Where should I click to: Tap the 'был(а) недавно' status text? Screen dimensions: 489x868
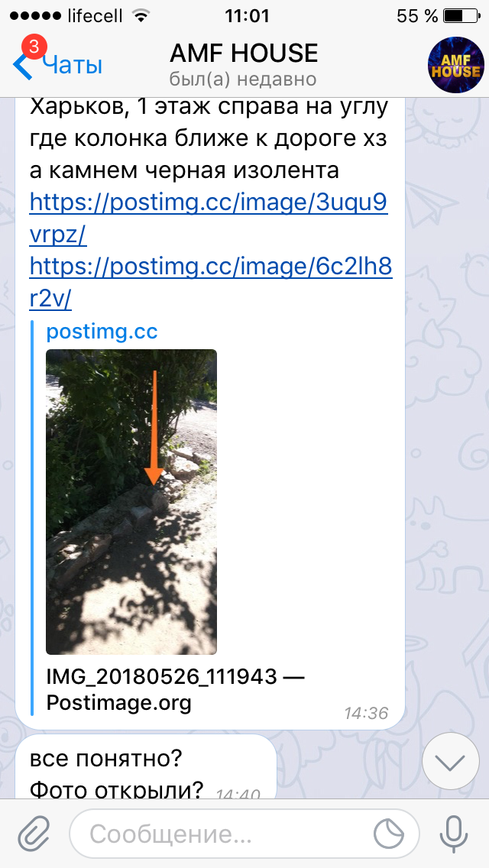click(243, 79)
